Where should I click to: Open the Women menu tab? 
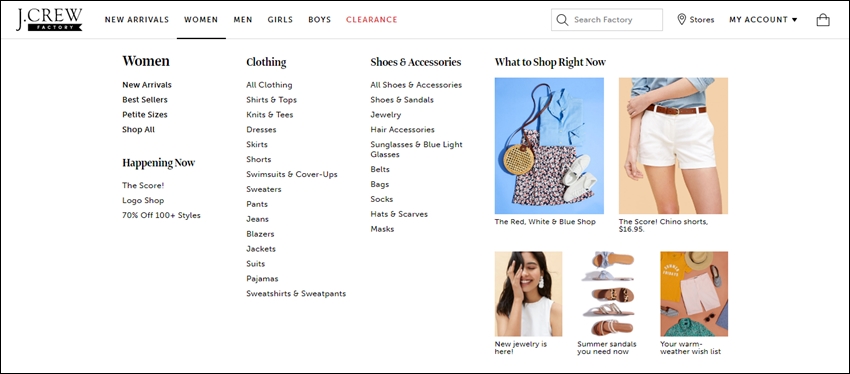tap(201, 20)
